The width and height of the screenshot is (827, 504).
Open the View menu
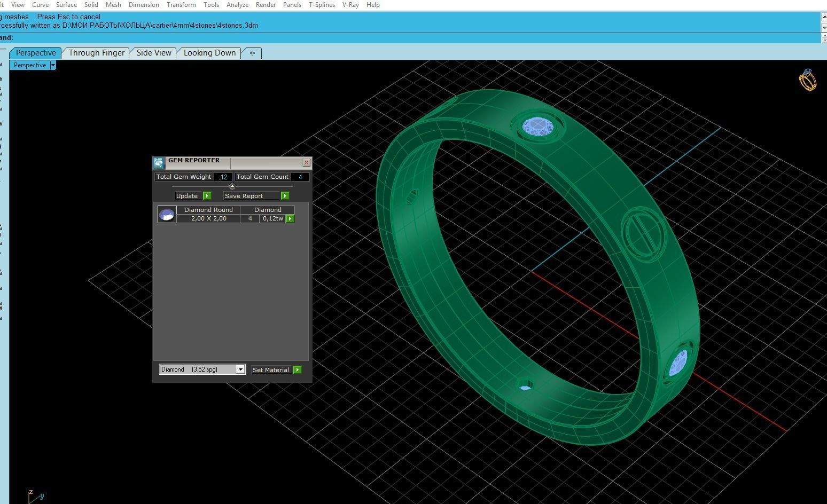[x=18, y=5]
